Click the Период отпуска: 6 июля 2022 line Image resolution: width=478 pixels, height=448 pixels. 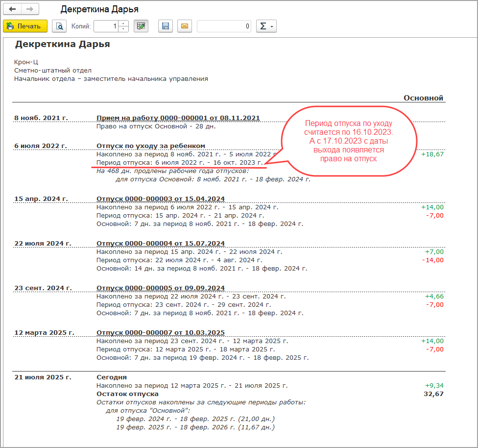click(180, 163)
